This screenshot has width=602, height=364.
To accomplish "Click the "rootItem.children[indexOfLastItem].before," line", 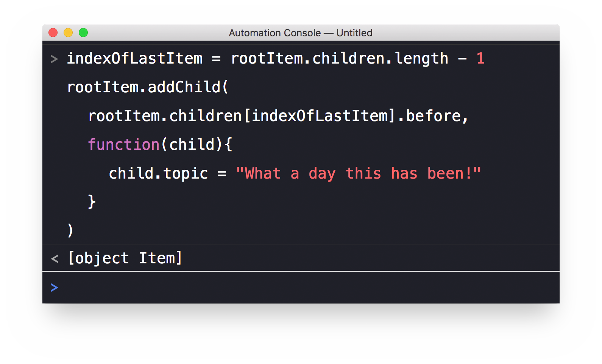I will click(x=278, y=116).
